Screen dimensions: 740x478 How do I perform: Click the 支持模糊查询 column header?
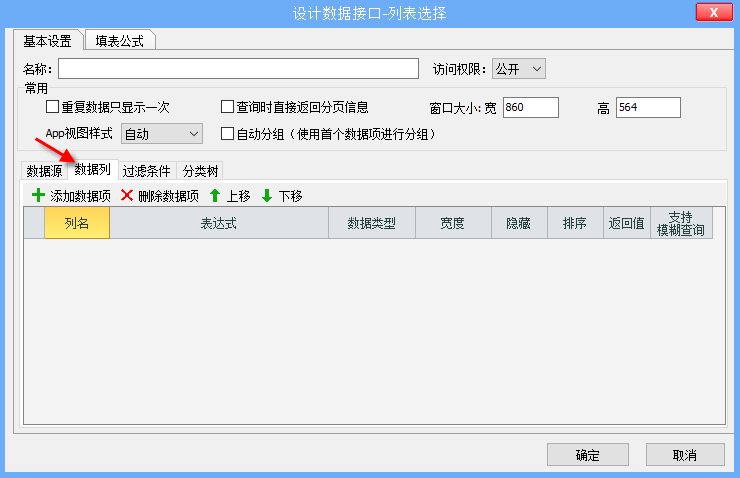[681, 223]
